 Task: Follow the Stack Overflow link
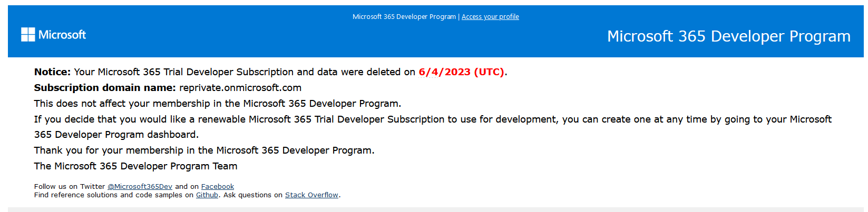pos(311,195)
